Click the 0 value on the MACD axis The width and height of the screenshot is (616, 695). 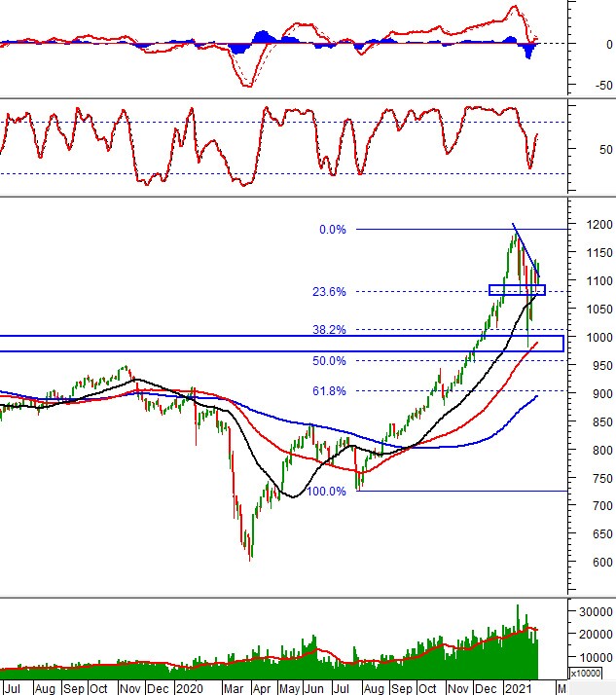coord(609,45)
